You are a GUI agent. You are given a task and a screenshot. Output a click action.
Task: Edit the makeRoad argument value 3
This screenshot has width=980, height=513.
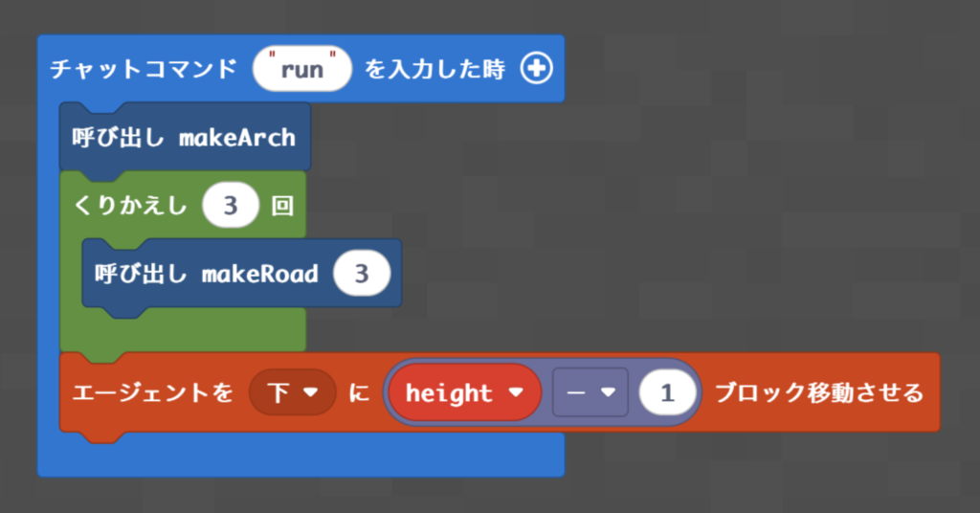point(361,275)
